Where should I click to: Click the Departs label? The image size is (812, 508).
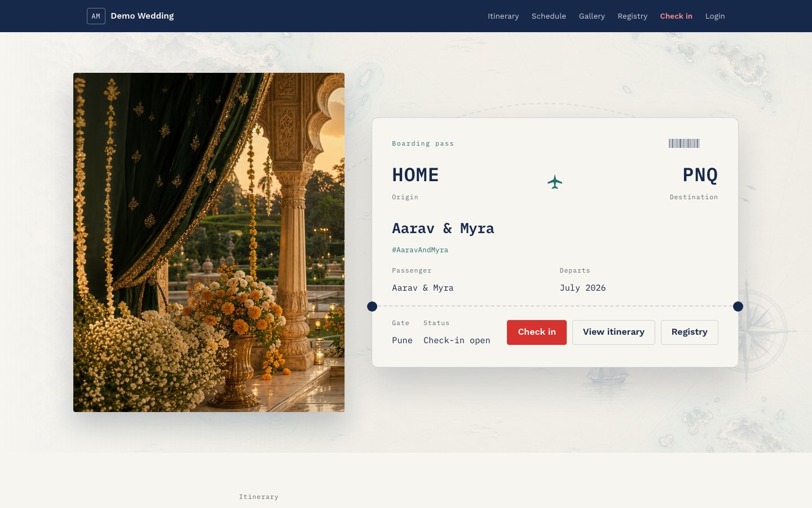point(575,270)
